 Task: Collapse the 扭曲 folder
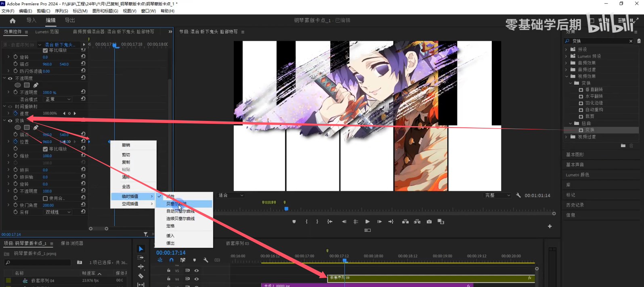click(x=570, y=123)
